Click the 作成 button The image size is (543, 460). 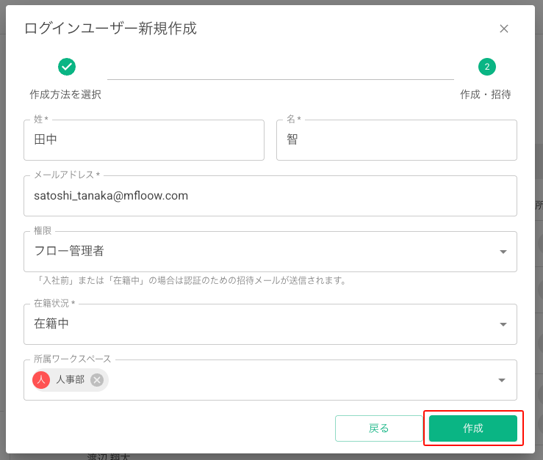(473, 428)
